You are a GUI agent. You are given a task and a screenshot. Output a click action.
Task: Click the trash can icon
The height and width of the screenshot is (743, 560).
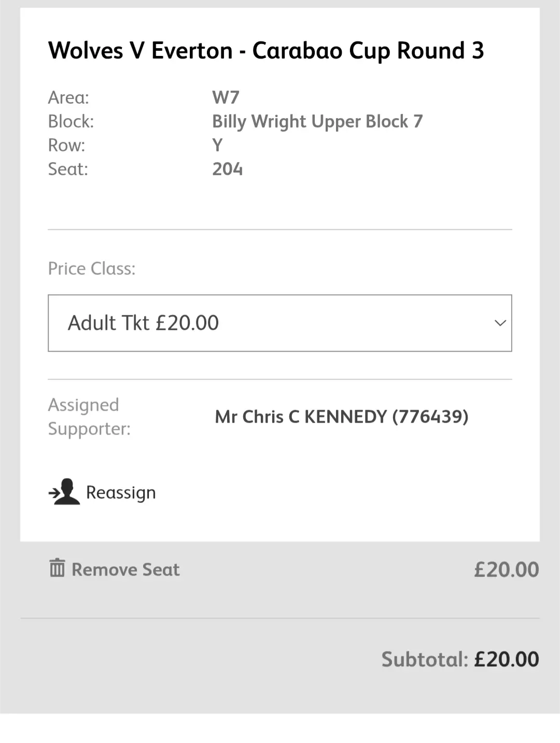coord(57,568)
